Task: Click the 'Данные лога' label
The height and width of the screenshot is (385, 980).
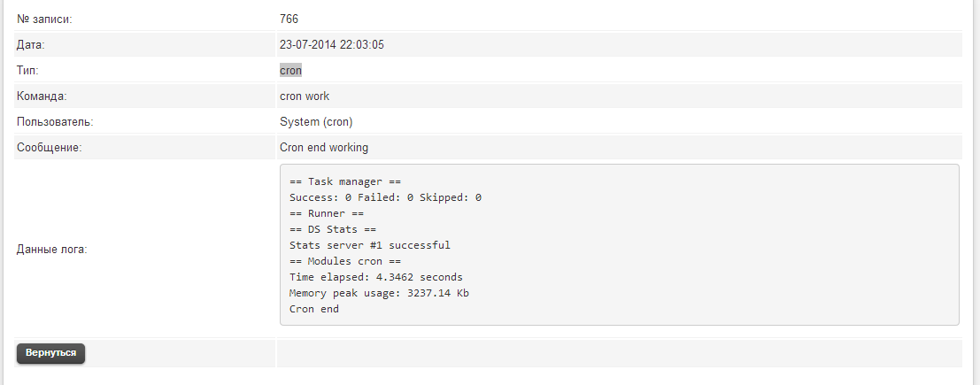Action: [51, 250]
